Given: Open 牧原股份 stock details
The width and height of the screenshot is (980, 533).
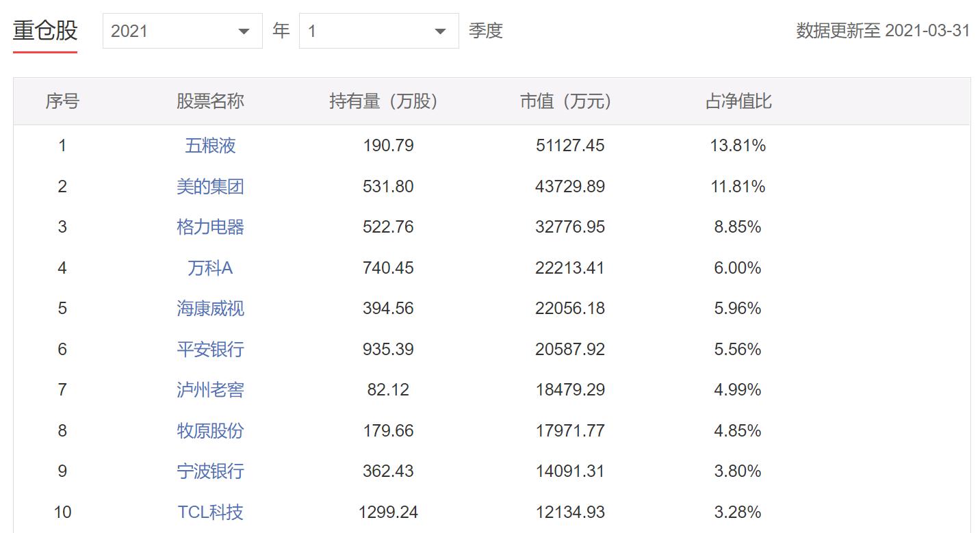Looking at the screenshot, I should point(210,430).
